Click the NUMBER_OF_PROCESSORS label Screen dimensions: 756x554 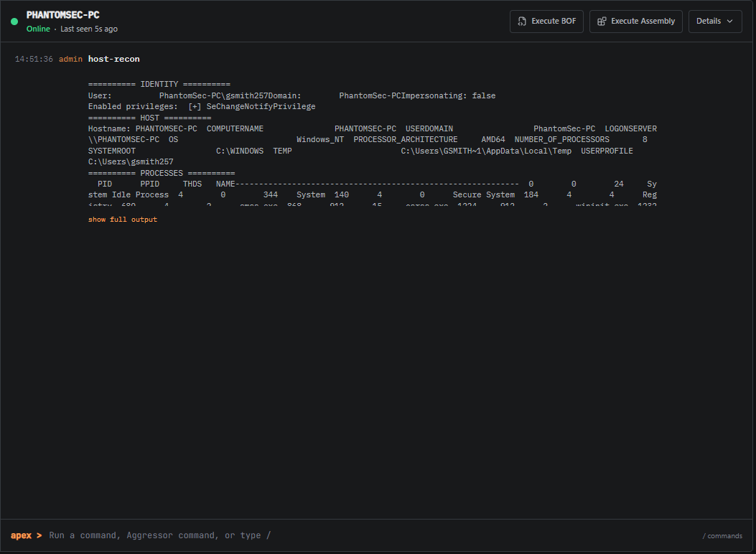[561, 140]
